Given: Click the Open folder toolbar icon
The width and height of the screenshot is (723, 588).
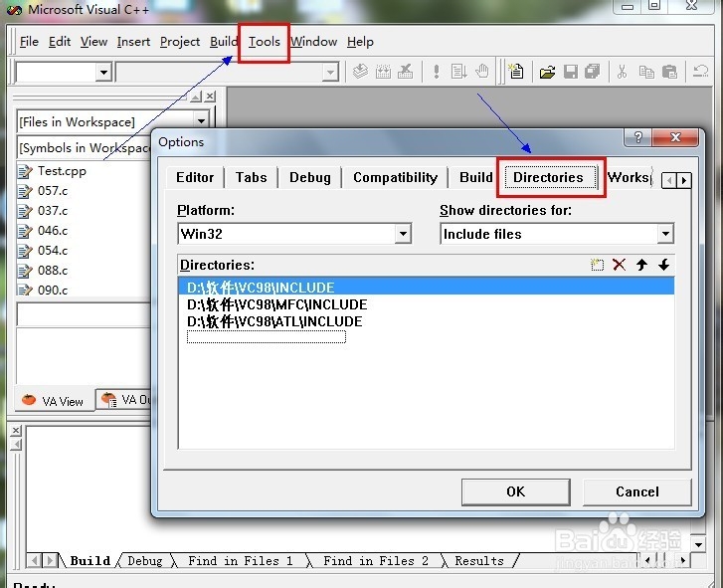Looking at the screenshot, I should (547, 72).
